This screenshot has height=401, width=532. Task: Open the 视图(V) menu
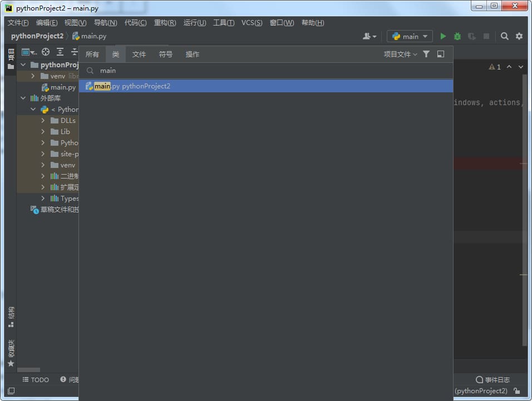tap(75, 23)
